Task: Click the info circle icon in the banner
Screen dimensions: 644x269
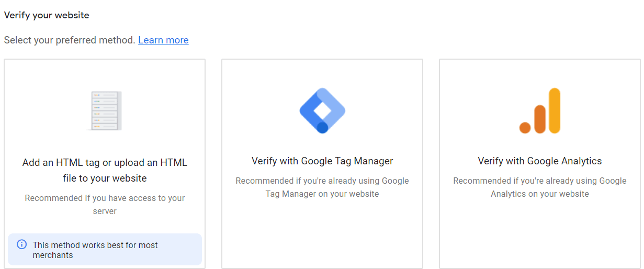Action: [x=21, y=244]
